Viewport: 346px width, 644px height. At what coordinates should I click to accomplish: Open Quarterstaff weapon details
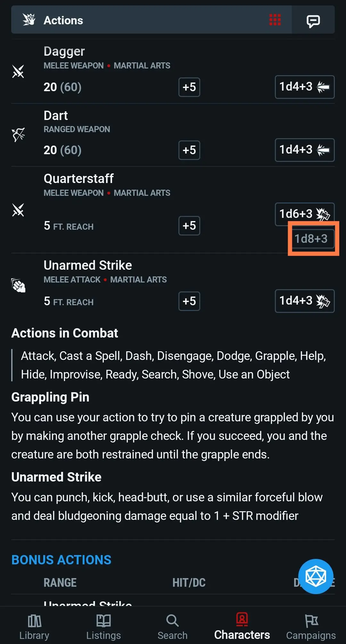pos(78,179)
